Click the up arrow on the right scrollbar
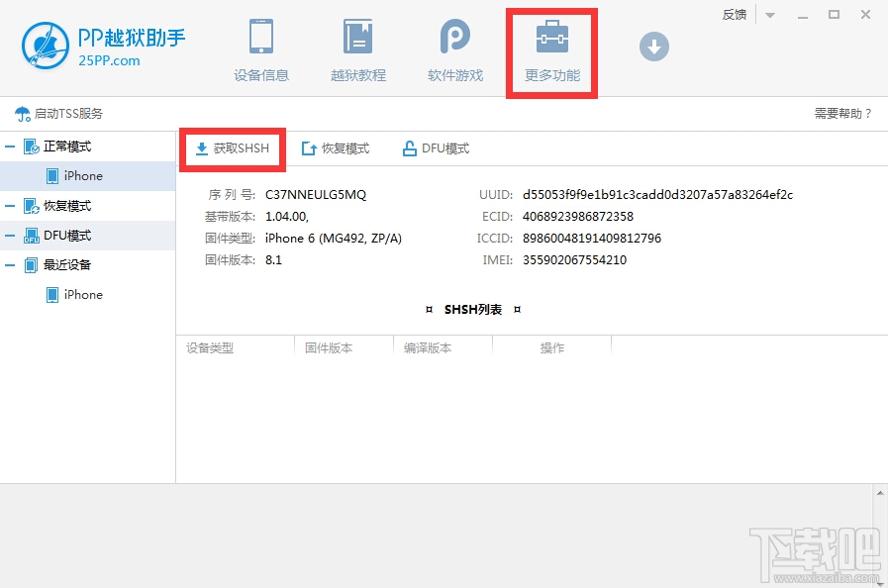 [x=880, y=491]
